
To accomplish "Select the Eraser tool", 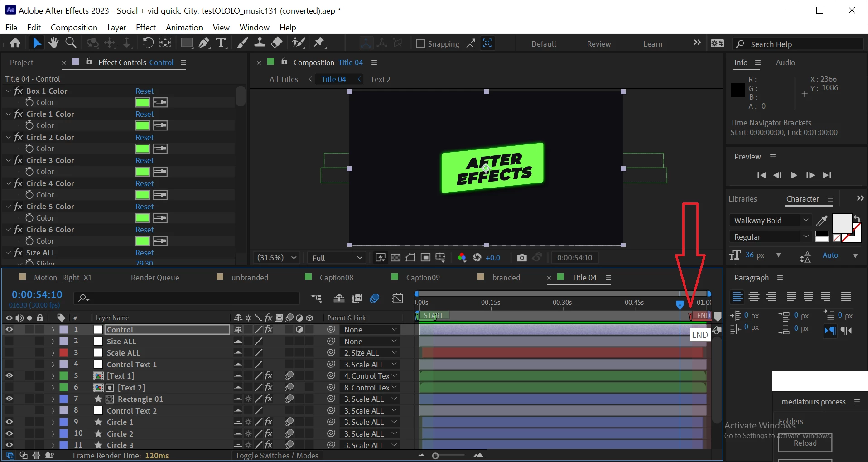I will click(277, 43).
